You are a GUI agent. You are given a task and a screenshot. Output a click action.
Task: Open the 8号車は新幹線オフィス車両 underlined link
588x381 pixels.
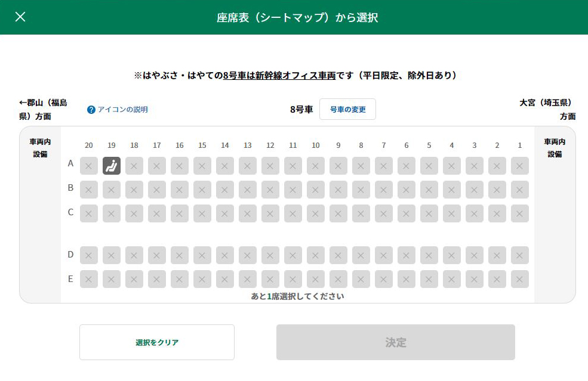[279, 75]
